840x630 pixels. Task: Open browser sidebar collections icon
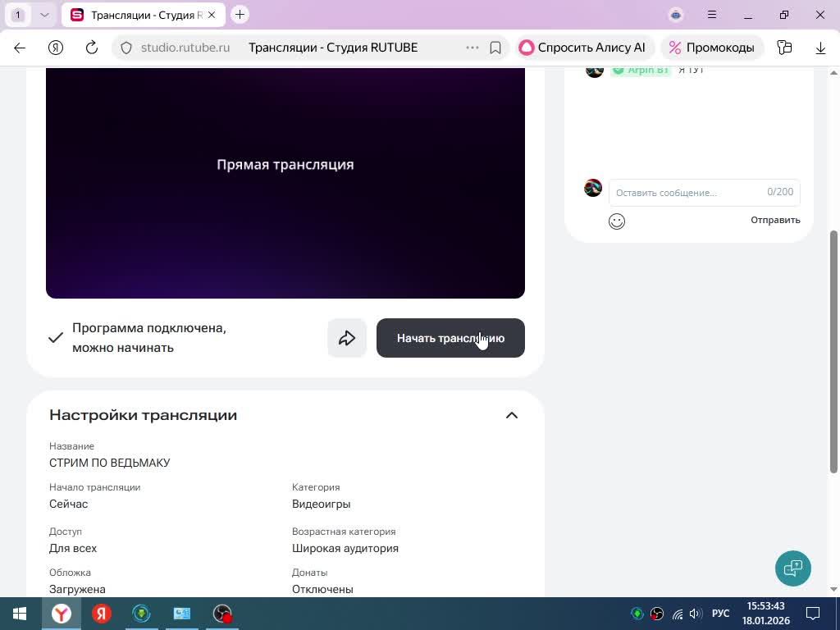784,48
